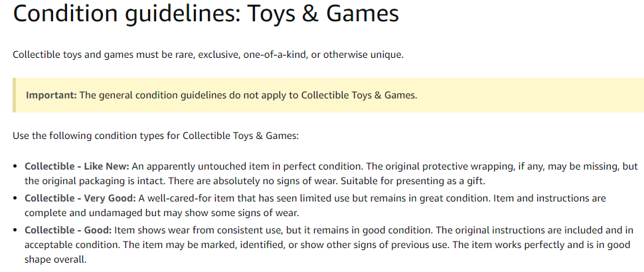Click the bold 'Important:' label in the yellow box
Screen dimensions: 644x272
point(51,95)
